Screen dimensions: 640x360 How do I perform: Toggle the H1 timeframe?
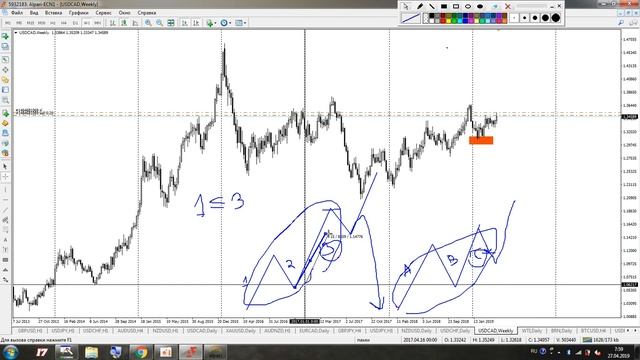(x=53, y=23)
